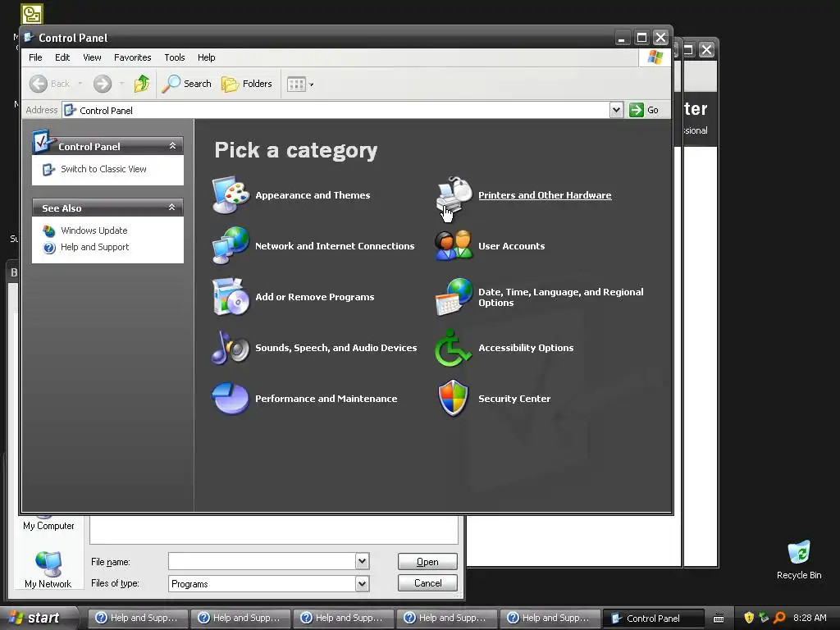Click the User Accounts text link

pos(512,246)
